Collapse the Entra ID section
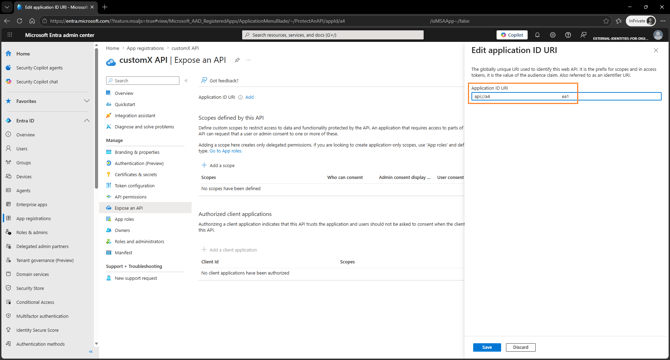Image resolution: width=670 pixels, height=360 pixels. 87,121
